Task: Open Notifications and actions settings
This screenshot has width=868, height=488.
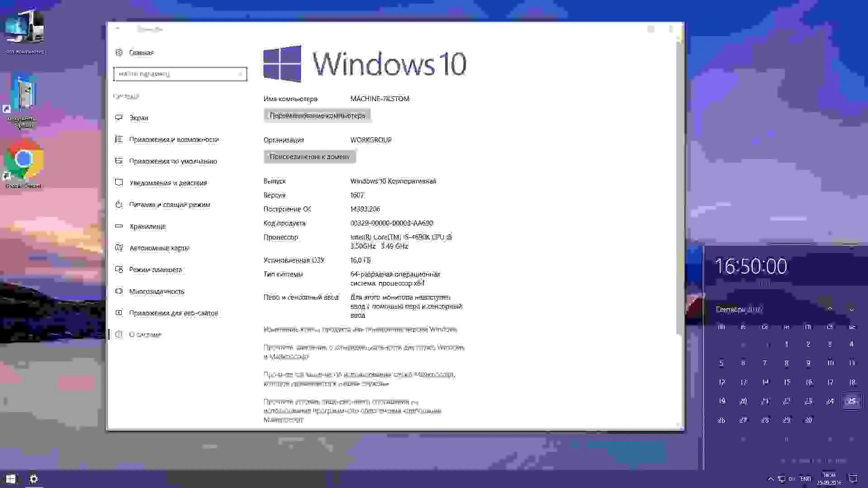Action: coord(169,183)
